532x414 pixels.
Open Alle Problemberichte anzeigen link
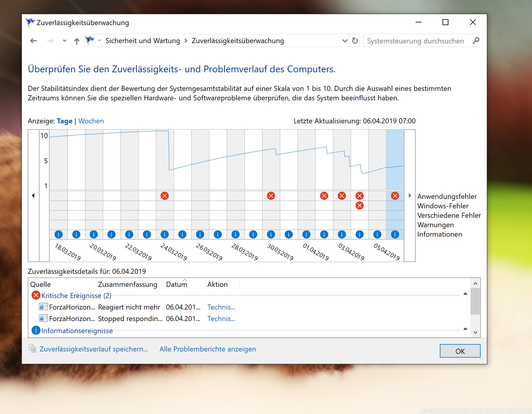(208, 349)
